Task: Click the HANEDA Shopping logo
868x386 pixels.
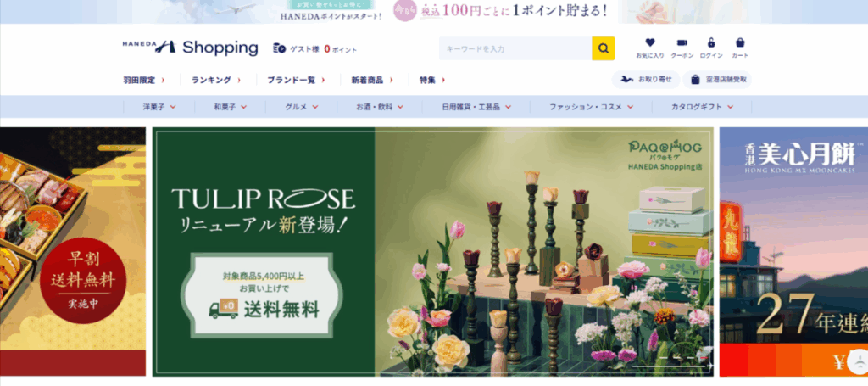Action: 191,48
